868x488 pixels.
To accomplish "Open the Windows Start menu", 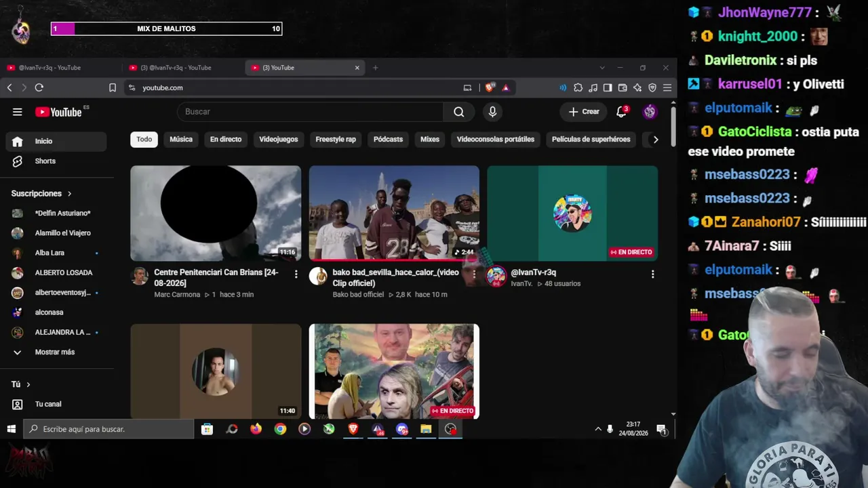I will point(12,429).
